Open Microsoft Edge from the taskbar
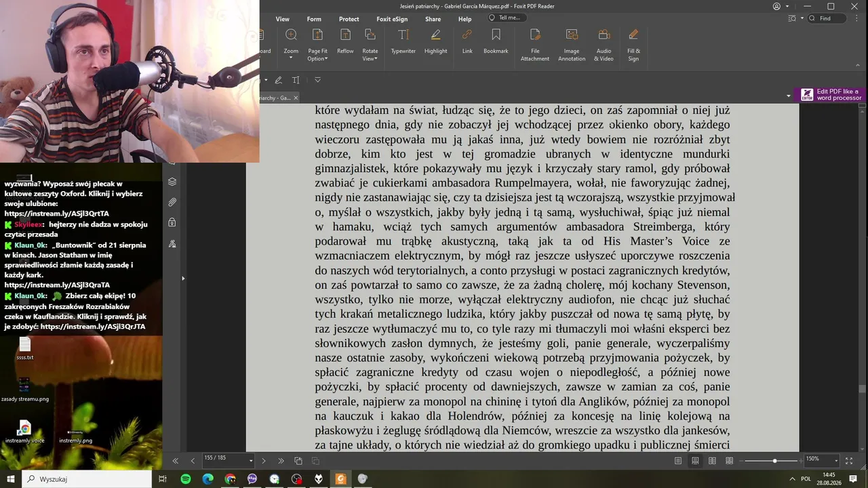 (208, 479)
